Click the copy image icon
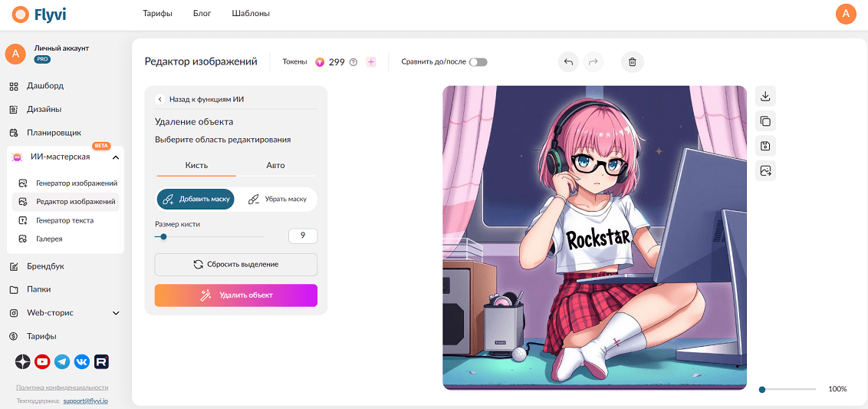The image size is (868, 409). [765, 120]
